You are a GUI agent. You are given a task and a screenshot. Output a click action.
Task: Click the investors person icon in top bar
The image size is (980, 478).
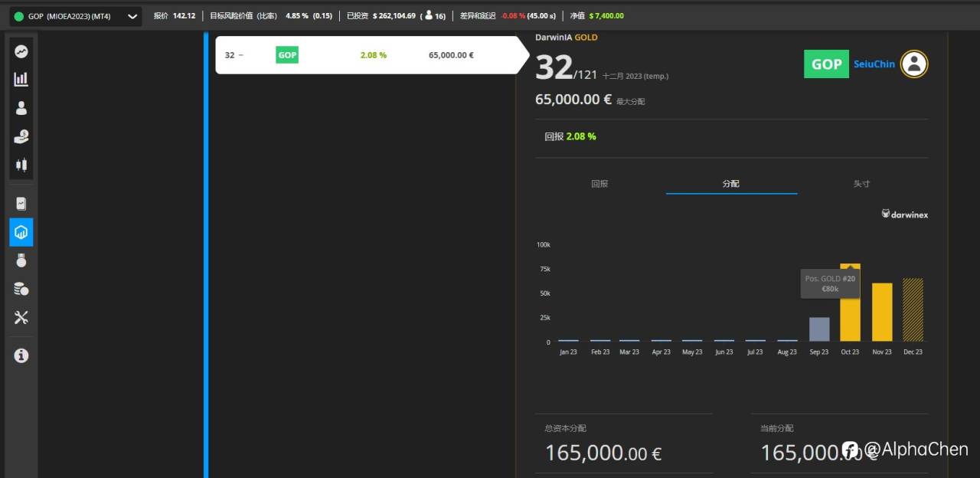coord(429,15)
